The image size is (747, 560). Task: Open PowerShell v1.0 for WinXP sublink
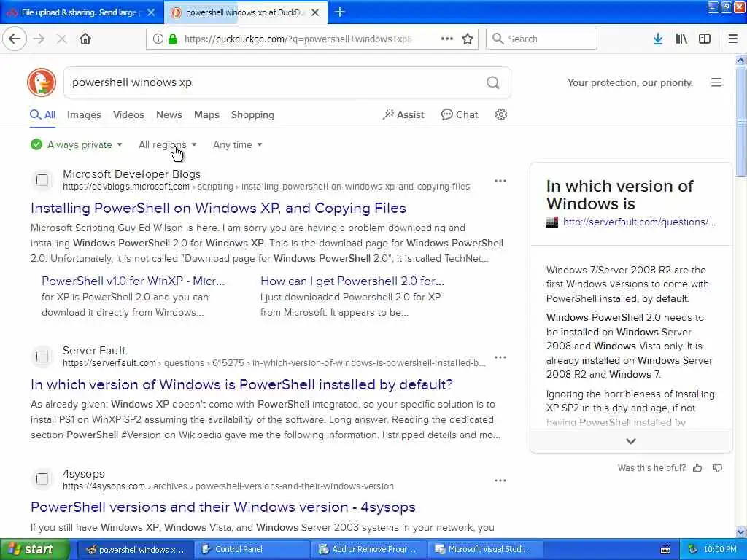point(133,281)
